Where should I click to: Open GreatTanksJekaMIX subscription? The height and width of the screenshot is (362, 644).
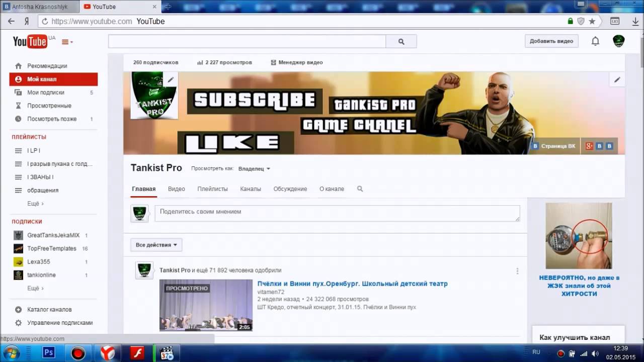[x=53, y=235]
